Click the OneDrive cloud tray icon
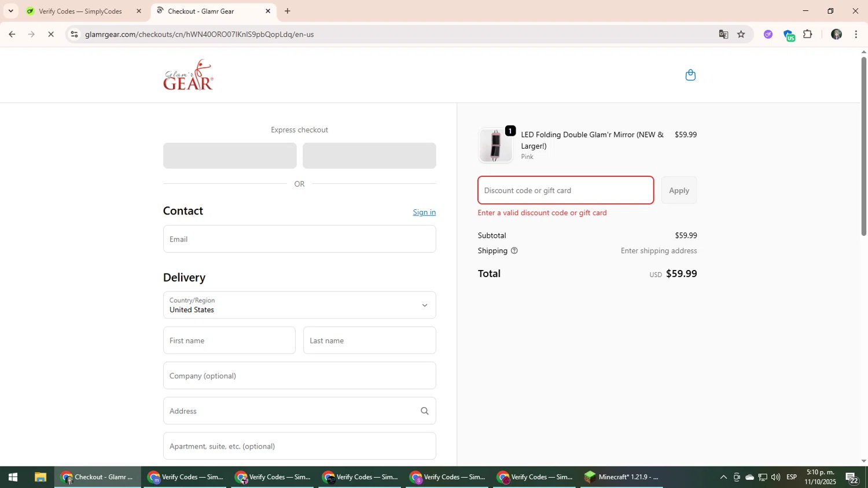Image resolution: width=868 pixels, height=488 pixels. click(x=749, y=477)
